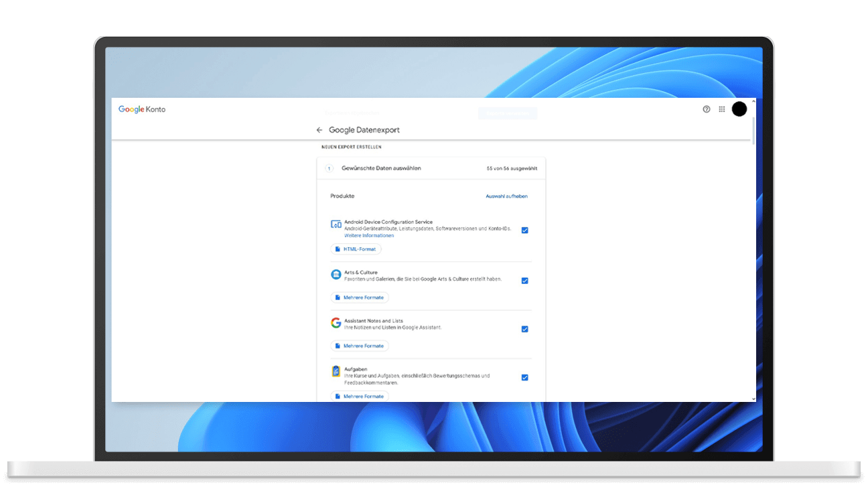Click the HTML-Format button
Screen dimensions: 868x485
[x=356, y=249]
